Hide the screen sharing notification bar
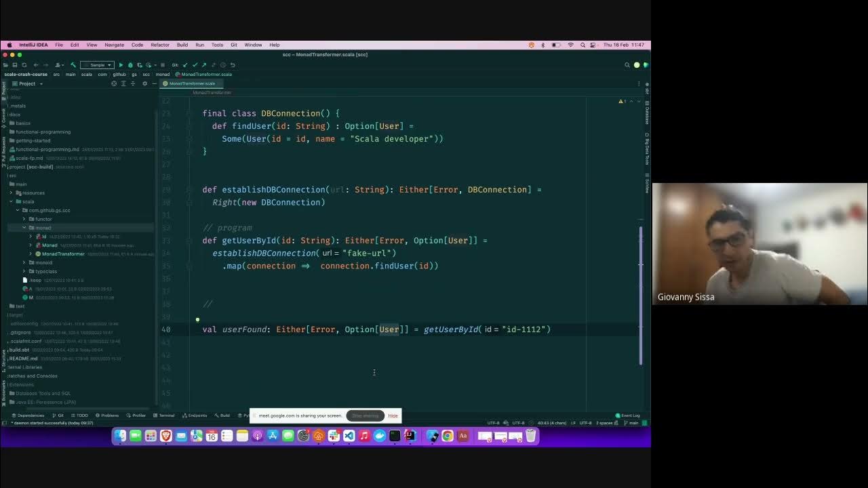Viewport: 868px width, 488px height. click(393, 415)
